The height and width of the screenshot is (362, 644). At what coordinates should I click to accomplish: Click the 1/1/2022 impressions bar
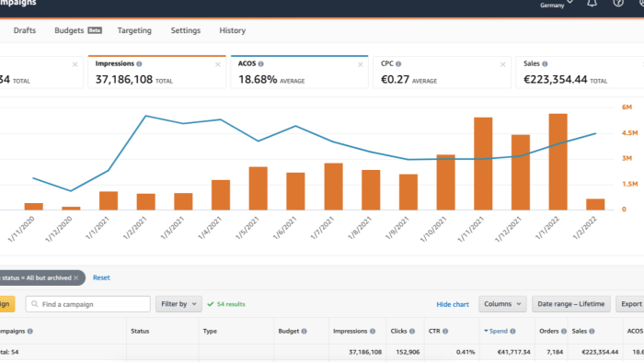click(558, 162)
